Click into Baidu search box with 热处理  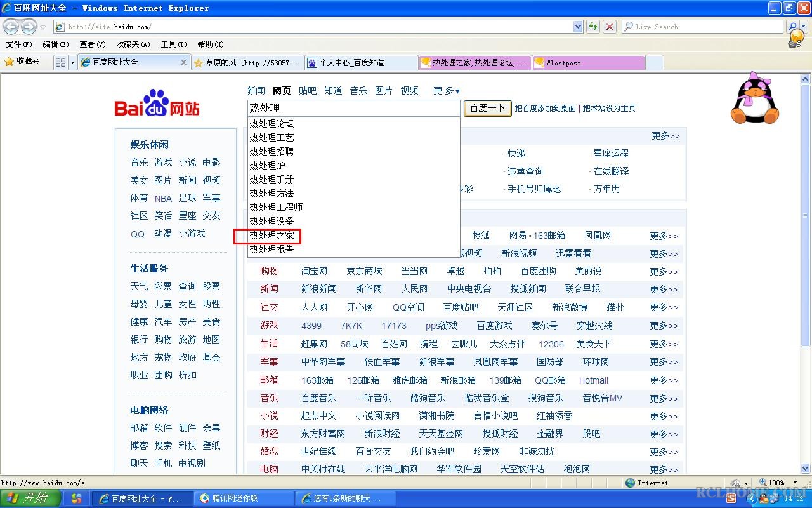[353, 108]
